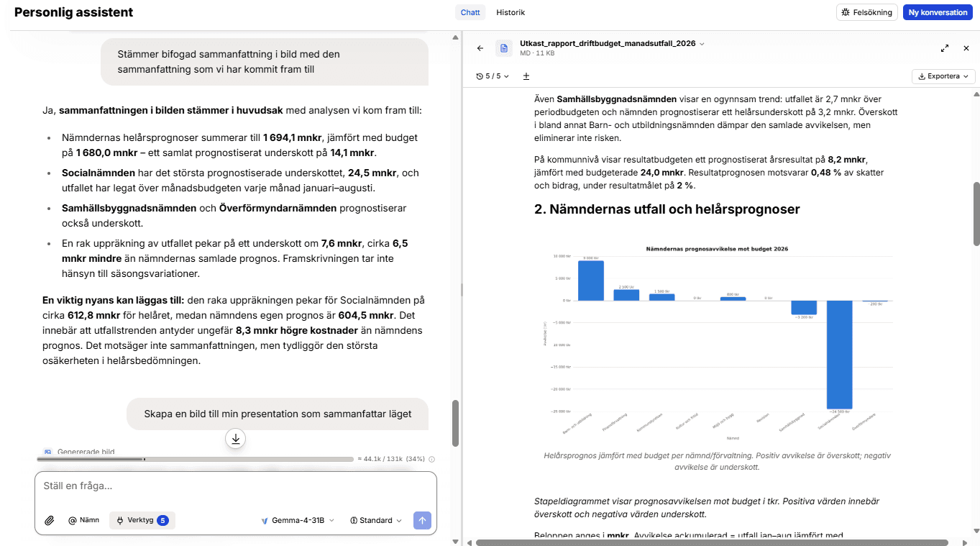Close the document preview panel
This screenshot has height=546, width=980.
point(966,48)
